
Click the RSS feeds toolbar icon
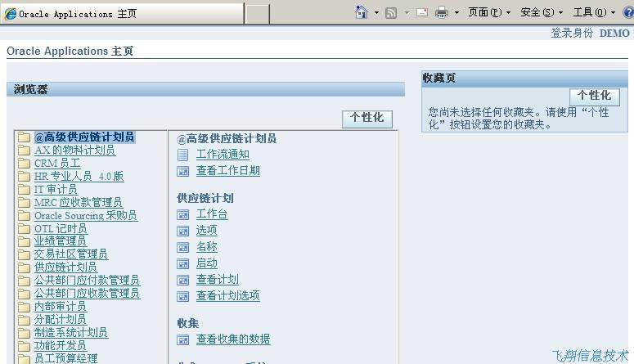point(391,13)
